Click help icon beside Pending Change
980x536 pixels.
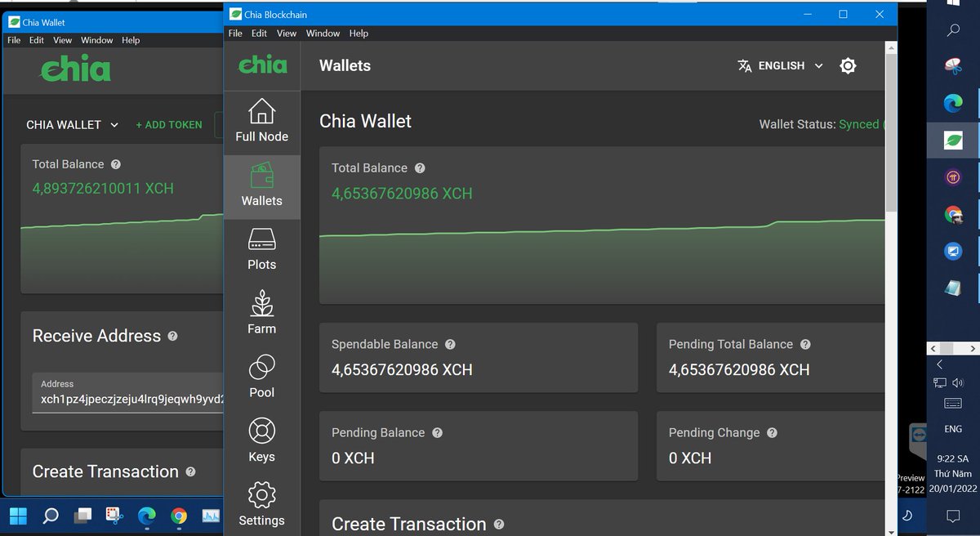tap(772, 432)
